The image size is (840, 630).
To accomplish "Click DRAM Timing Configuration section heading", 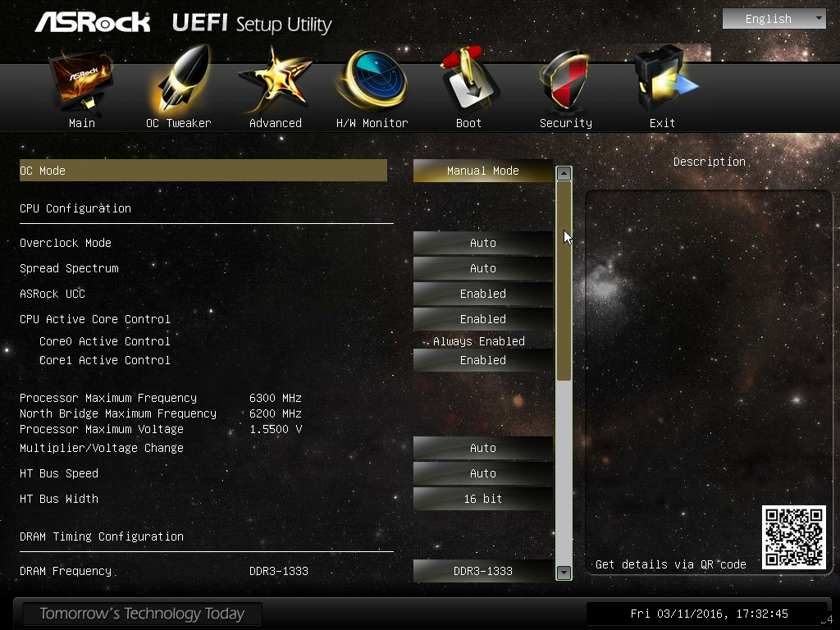I will [102, 536].
